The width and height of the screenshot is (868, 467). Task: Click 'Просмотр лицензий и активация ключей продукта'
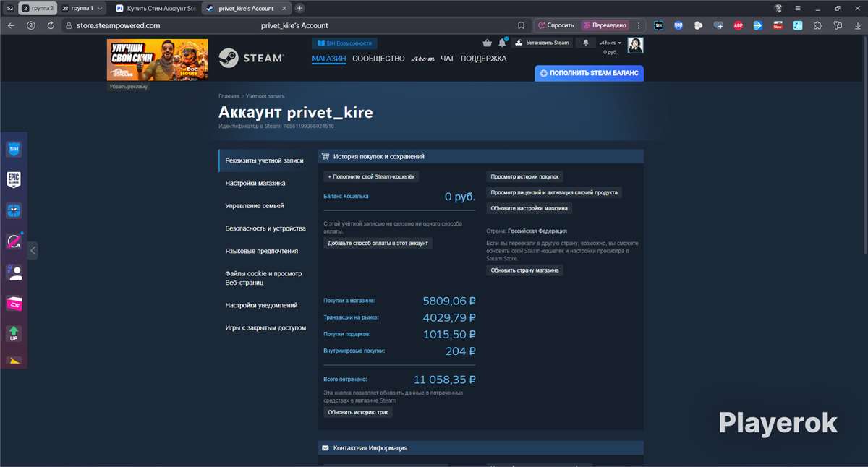point(554,192)
